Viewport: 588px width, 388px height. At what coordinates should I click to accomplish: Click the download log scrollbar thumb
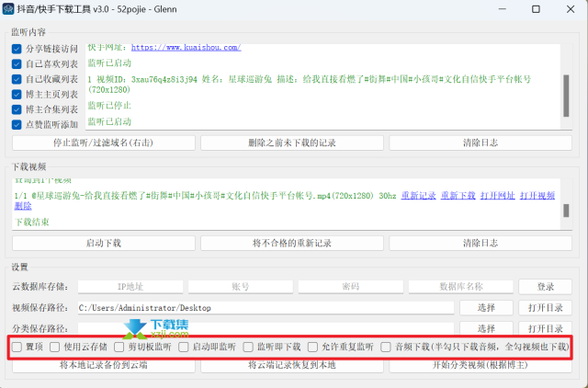click(566, 211)
